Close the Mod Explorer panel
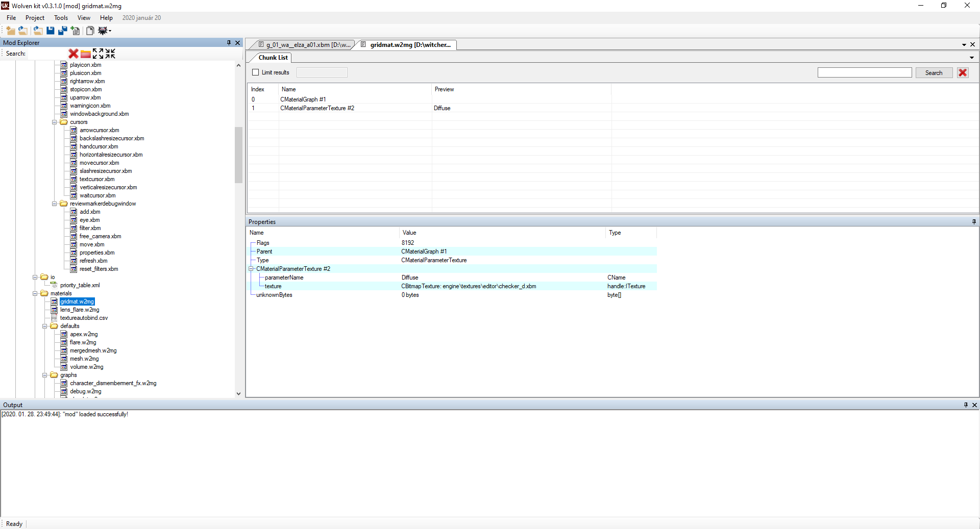980x529 pixels. (x=237, y=43)
